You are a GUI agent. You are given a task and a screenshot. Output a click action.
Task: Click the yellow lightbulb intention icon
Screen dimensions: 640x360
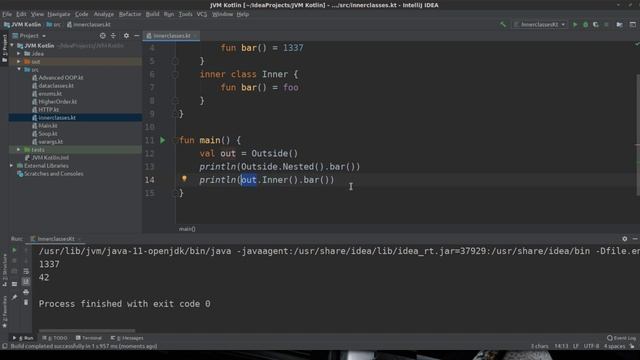pyautogui.click(x=184, y=179)
